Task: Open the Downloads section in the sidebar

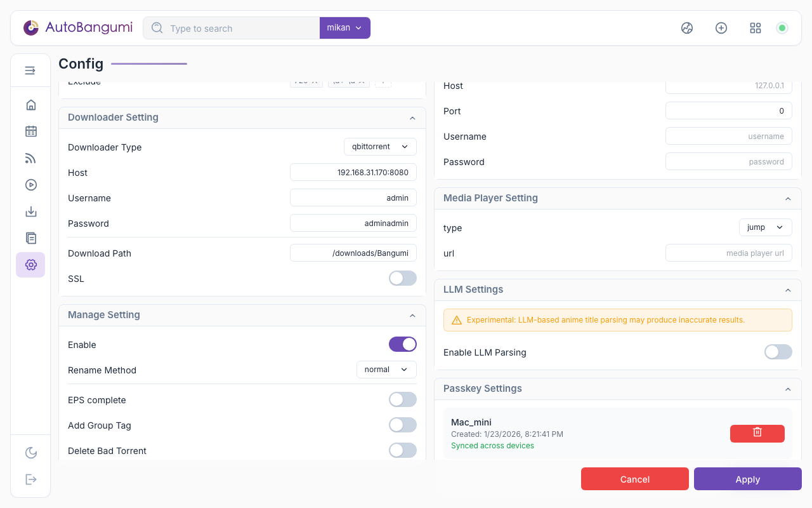Action: 30,211
